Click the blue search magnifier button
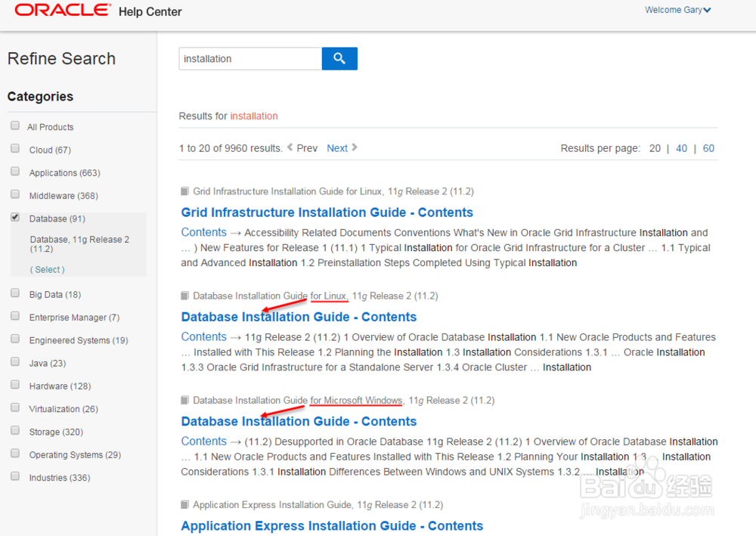 pos(339,58)
